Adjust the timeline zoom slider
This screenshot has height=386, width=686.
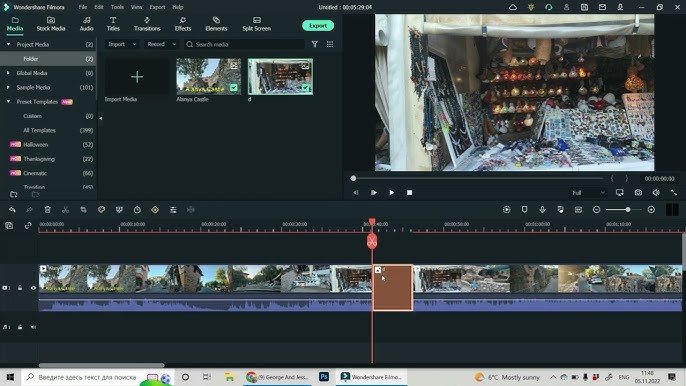(x=628, y=210)
